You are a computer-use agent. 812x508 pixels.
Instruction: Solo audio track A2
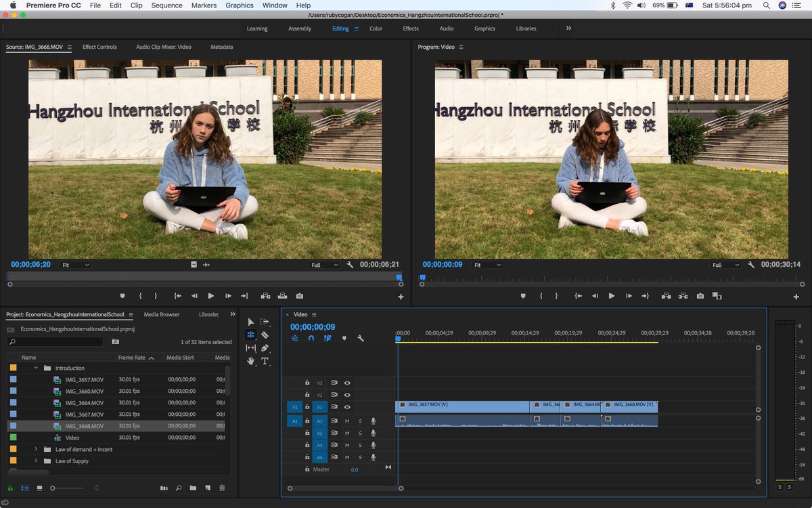[360, 433]
